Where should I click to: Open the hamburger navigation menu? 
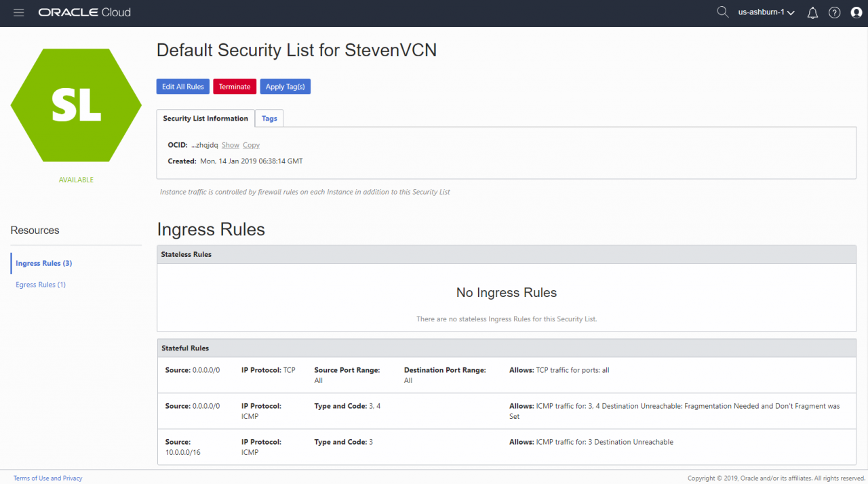[18, 13]
